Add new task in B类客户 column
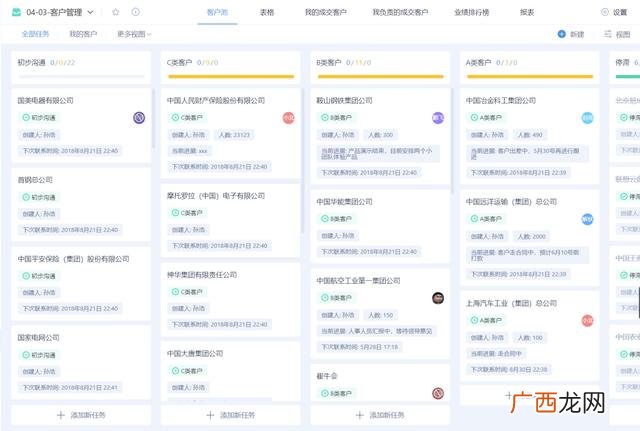Screen dimensions: 640x431 pyautogui.click(x=380, y=415)
